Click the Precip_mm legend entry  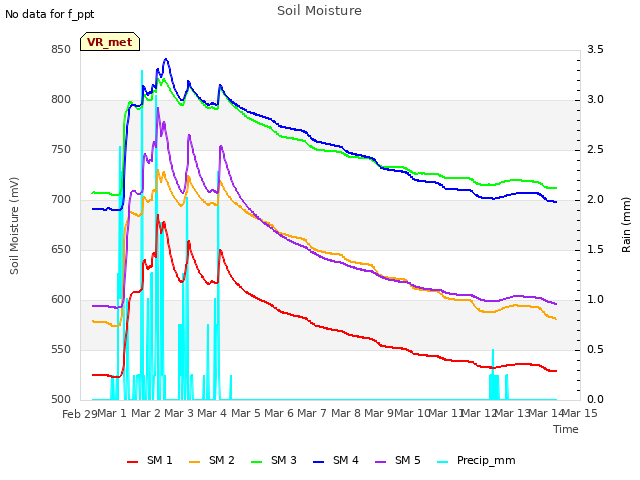click(x=476, y=460)
